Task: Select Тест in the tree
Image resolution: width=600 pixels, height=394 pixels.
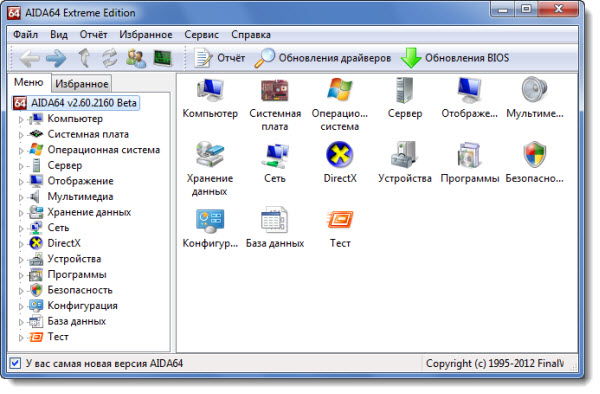Action: click(x=58, y=337)
